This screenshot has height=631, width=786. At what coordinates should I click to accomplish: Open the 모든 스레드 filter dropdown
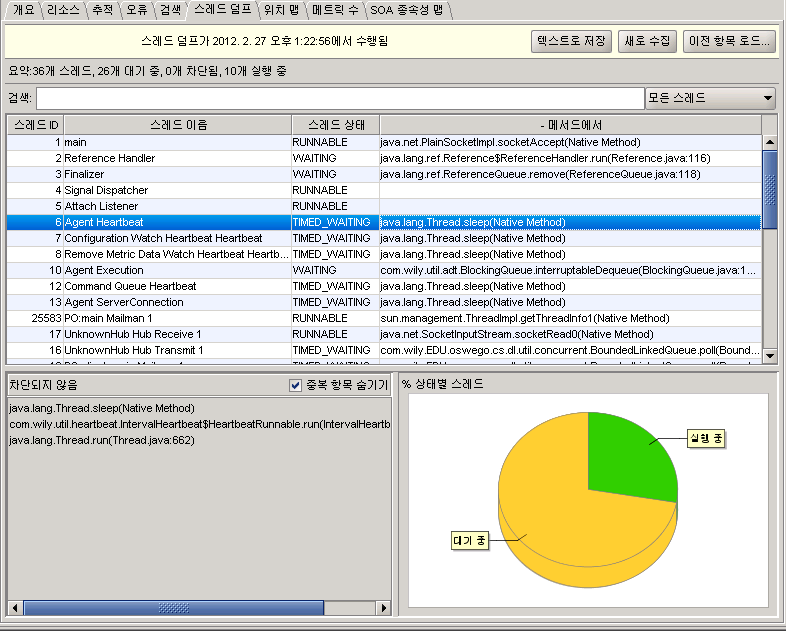coord(710,98)
